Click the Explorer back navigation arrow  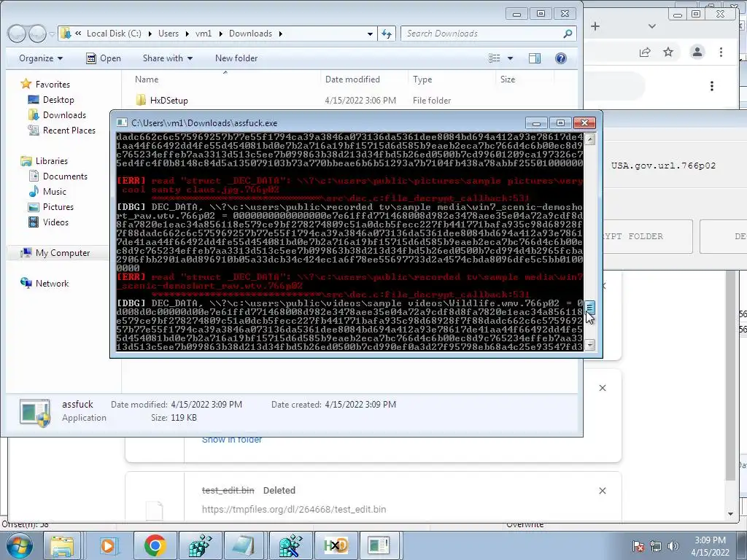[17, 34]
